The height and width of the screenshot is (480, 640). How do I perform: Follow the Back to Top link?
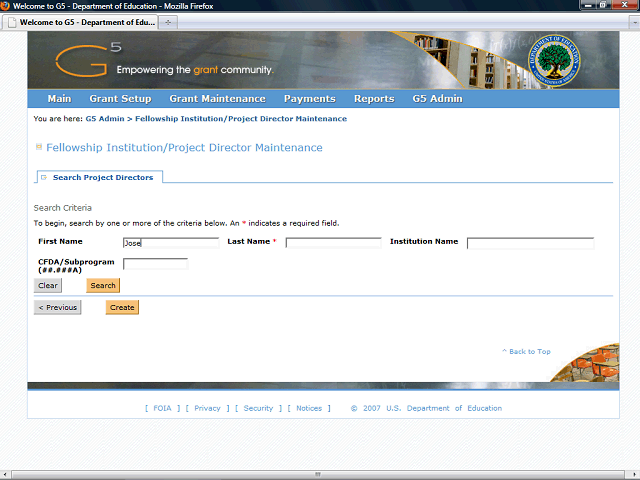[x=529, y=352]
